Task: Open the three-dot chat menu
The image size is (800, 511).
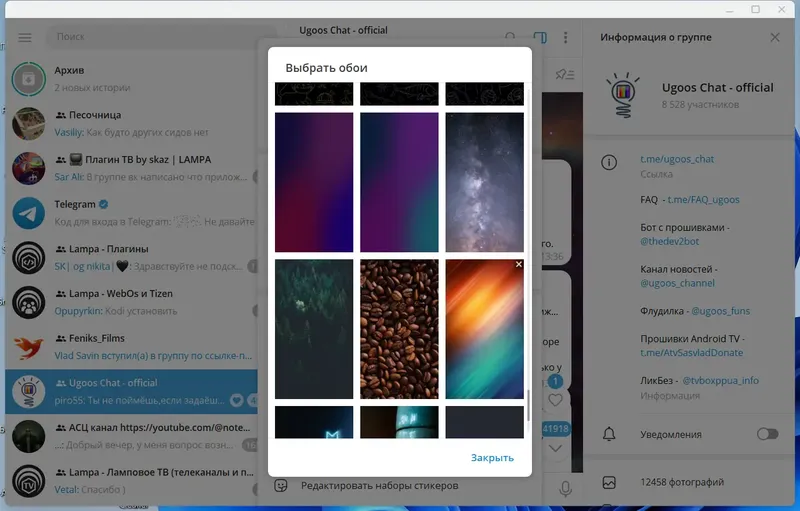Action: tap(565, 37)
